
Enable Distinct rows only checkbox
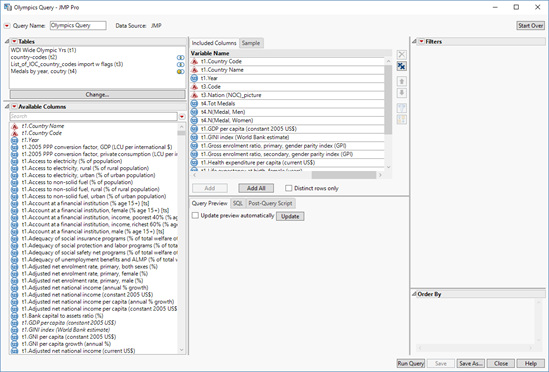coord(289,188)
